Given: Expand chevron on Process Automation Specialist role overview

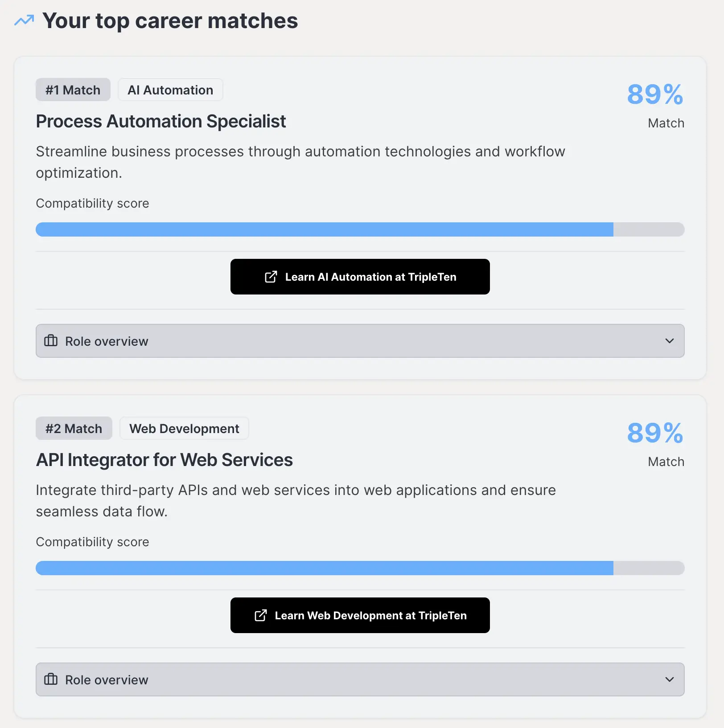Looking at the screenshot, I should point(669,341).
